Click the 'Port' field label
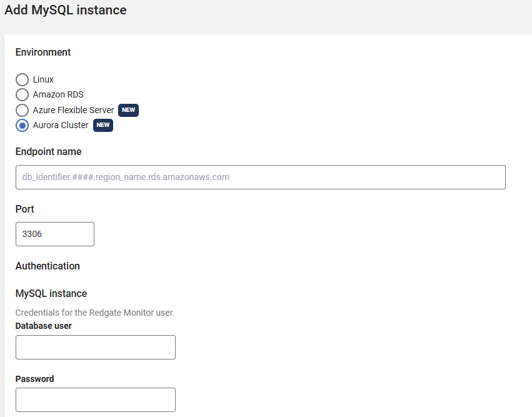The height and width of the screenshot is (417, 532). tap(25, 209)
